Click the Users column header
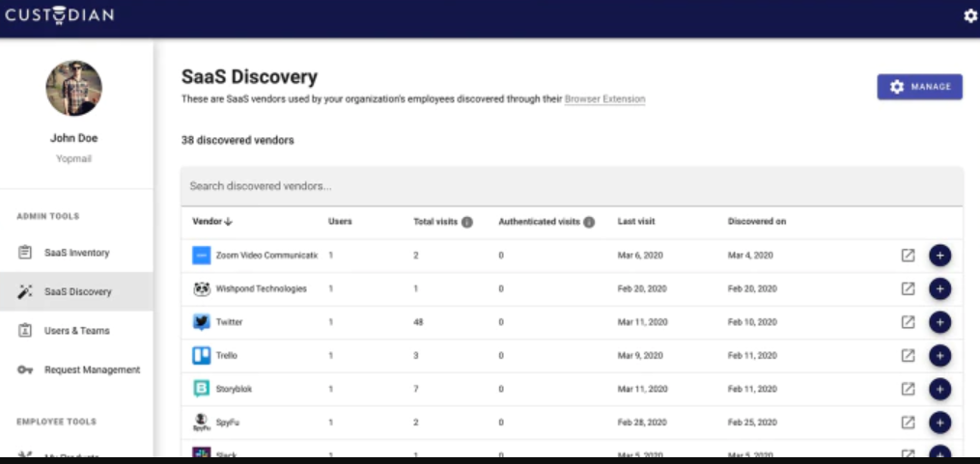980x464 pixels. point(340,222)
